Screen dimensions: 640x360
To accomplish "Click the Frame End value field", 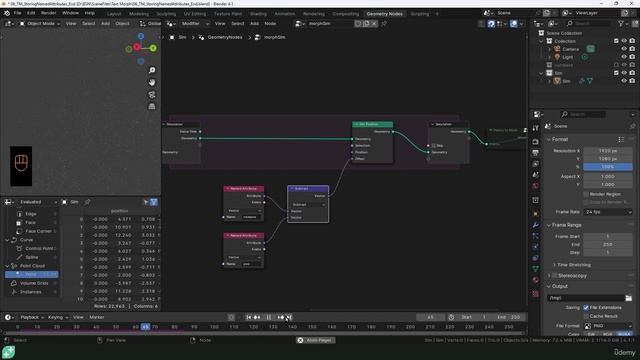I will pyautogui.click(x=608, y=244).
